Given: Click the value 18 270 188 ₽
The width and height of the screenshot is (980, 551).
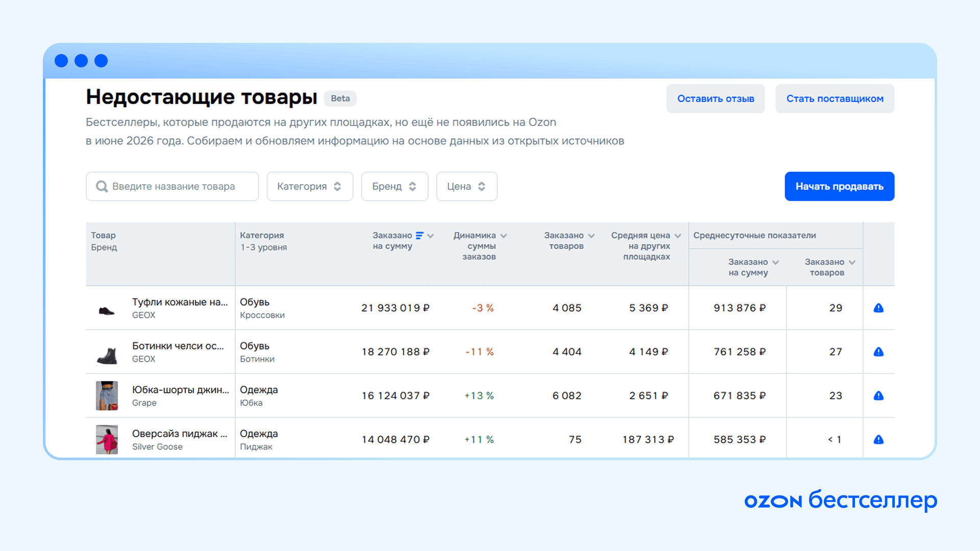Looking at the screenshot, I should click(x=396, y=352).
